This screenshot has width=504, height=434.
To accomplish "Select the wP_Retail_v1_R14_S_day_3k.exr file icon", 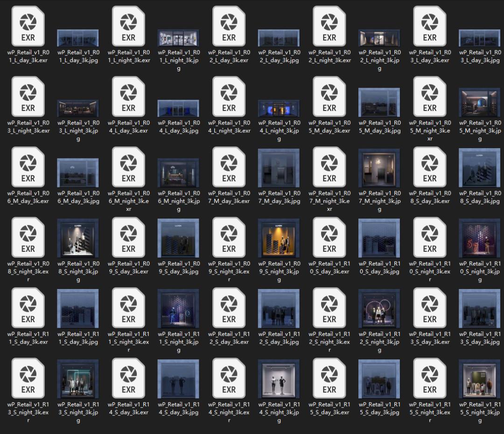I will tap(129, 378).
